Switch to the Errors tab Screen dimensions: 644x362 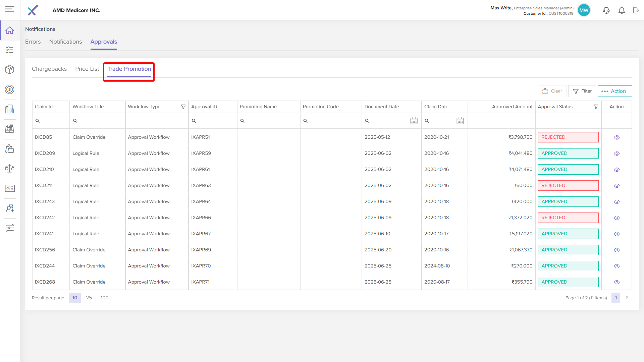(33, 42)
